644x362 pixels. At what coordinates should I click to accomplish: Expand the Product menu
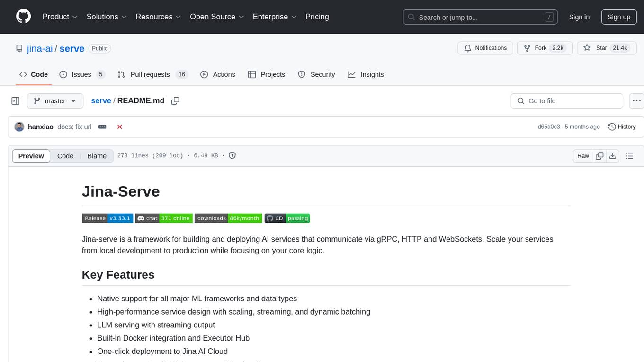tap(60, 17)
